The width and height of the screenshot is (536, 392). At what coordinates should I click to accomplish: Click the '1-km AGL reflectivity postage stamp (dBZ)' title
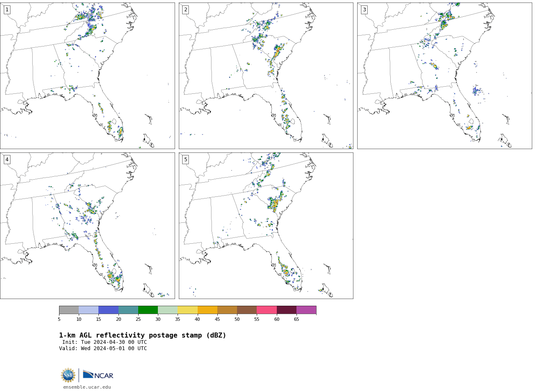[x=142, y=335]
